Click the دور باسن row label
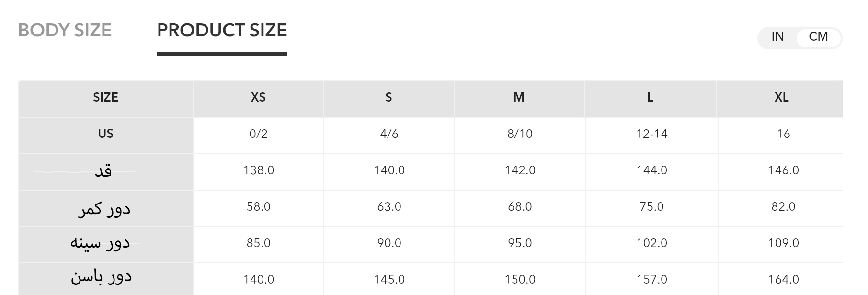 (101, 277)
